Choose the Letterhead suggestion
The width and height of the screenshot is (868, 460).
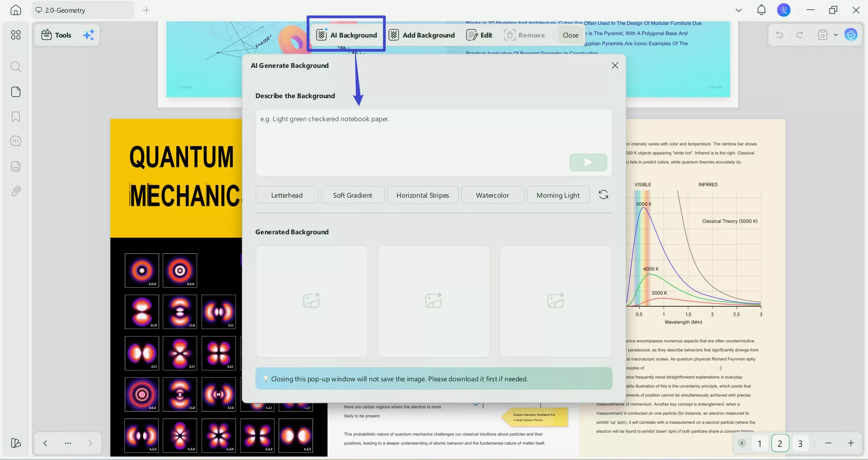point(287,195)
